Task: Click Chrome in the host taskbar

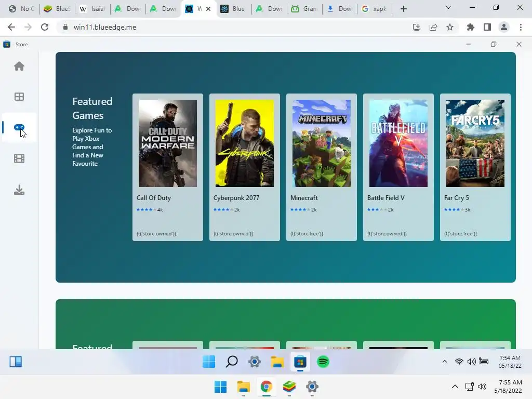Action: click(x=267, y=387)
